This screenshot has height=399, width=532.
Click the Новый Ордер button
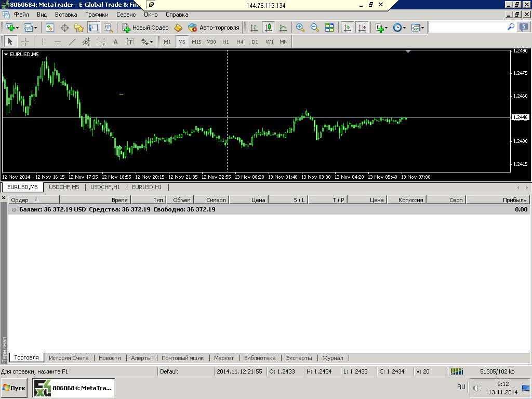(x=145, y=28)
